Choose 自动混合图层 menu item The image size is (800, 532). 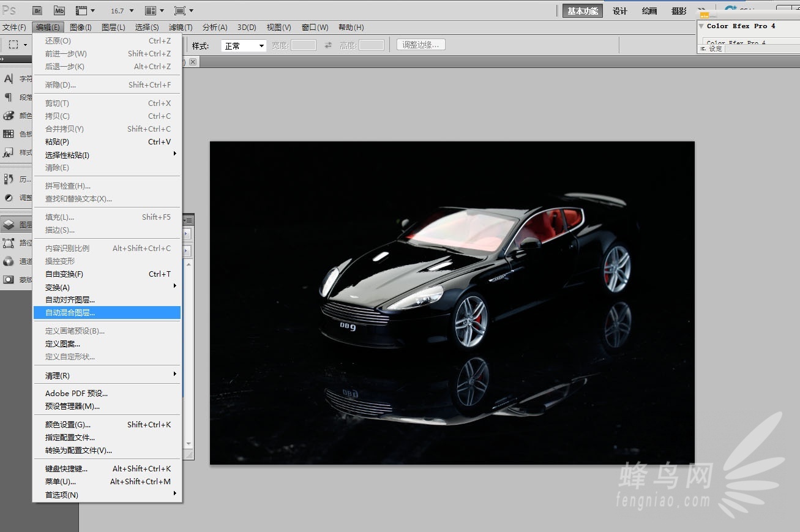107,312
